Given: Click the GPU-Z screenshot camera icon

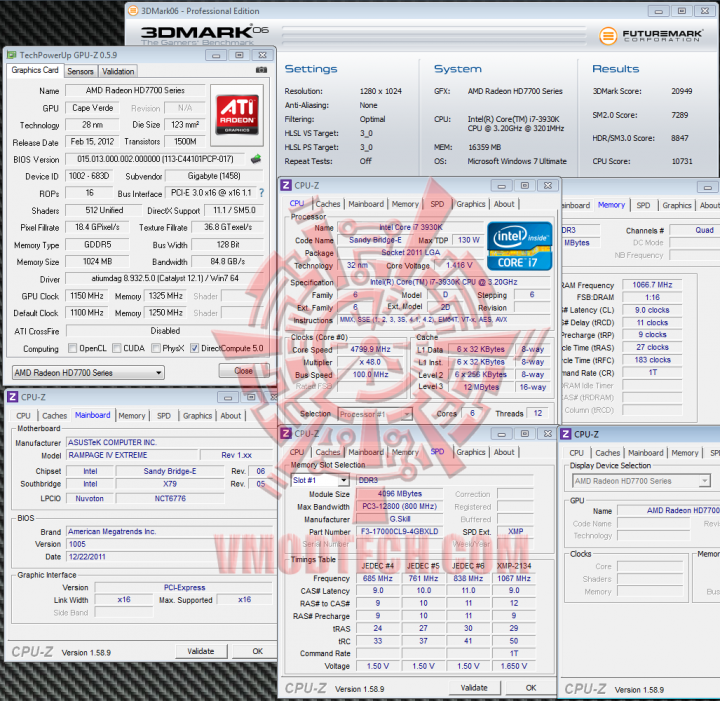Looking at the screenshot, I should [x=261, y=70].
